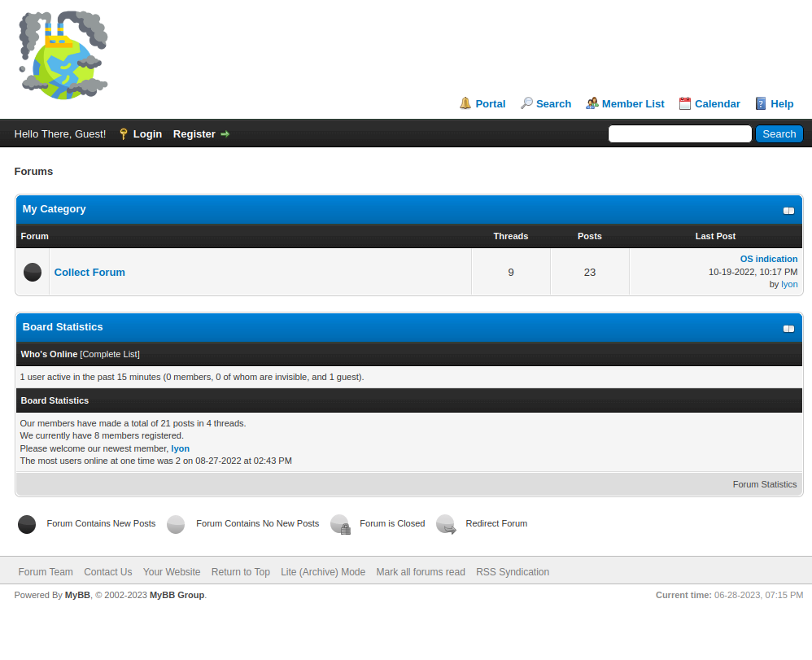Viewport: 812px width, 660px height.
Task: Collapse the Board Statistics section
Action: 788,329
